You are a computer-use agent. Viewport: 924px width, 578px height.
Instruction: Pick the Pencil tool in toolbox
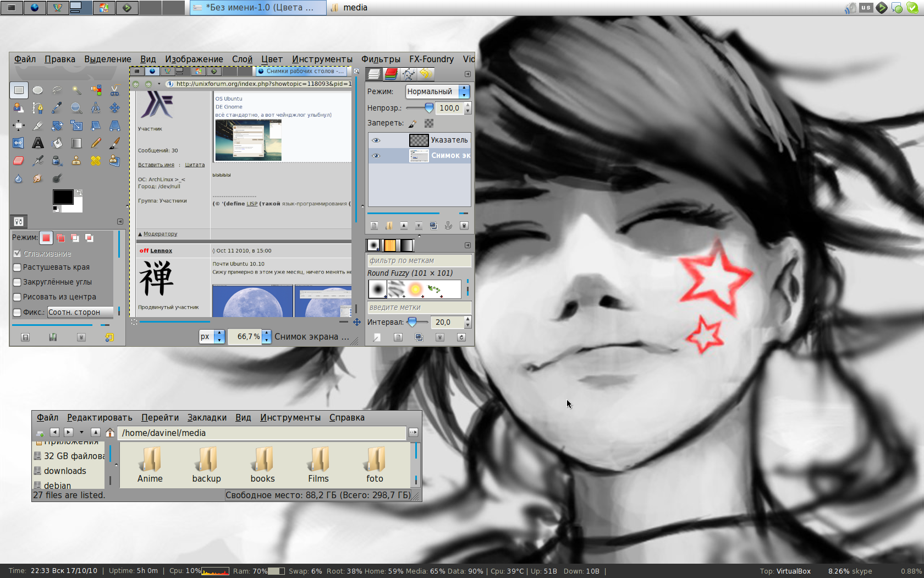click(96, 143)
